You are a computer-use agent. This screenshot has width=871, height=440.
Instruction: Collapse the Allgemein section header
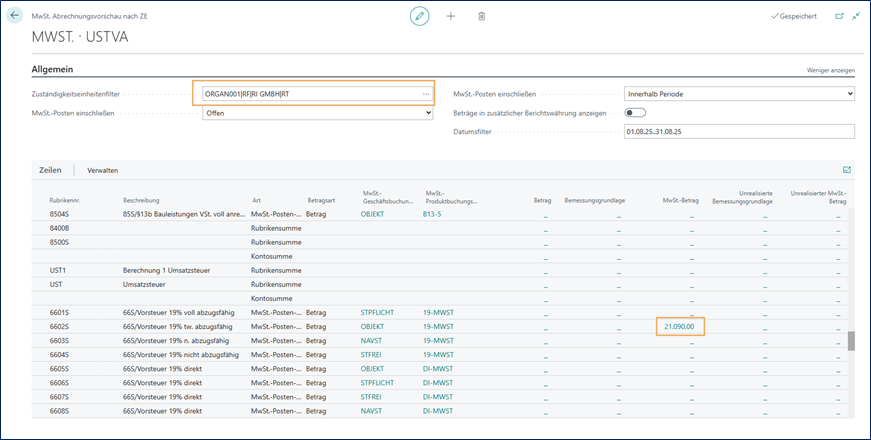(54, 69)
